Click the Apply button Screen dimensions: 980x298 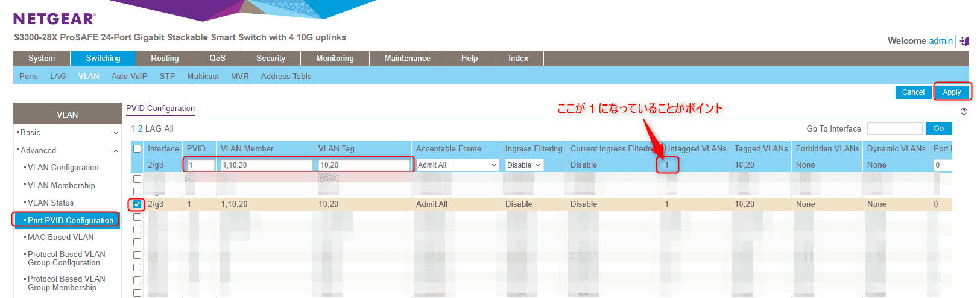(952, 92)
